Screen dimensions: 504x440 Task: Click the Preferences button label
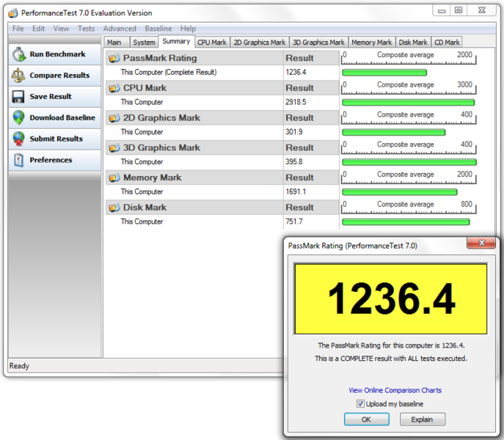tap(51, 160)
